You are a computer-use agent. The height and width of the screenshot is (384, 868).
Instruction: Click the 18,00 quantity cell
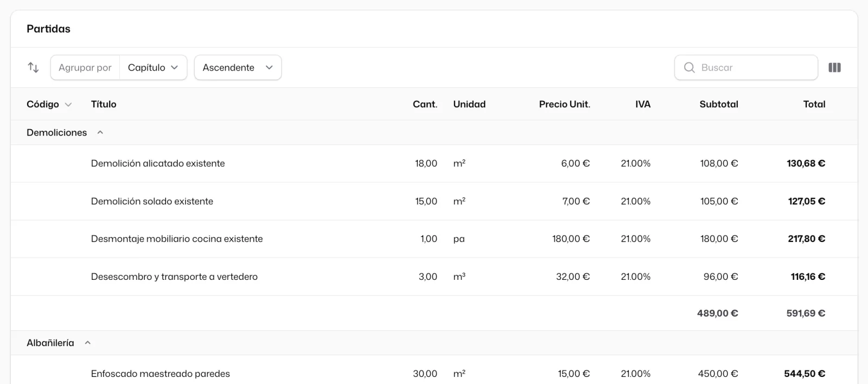point(426,163)
